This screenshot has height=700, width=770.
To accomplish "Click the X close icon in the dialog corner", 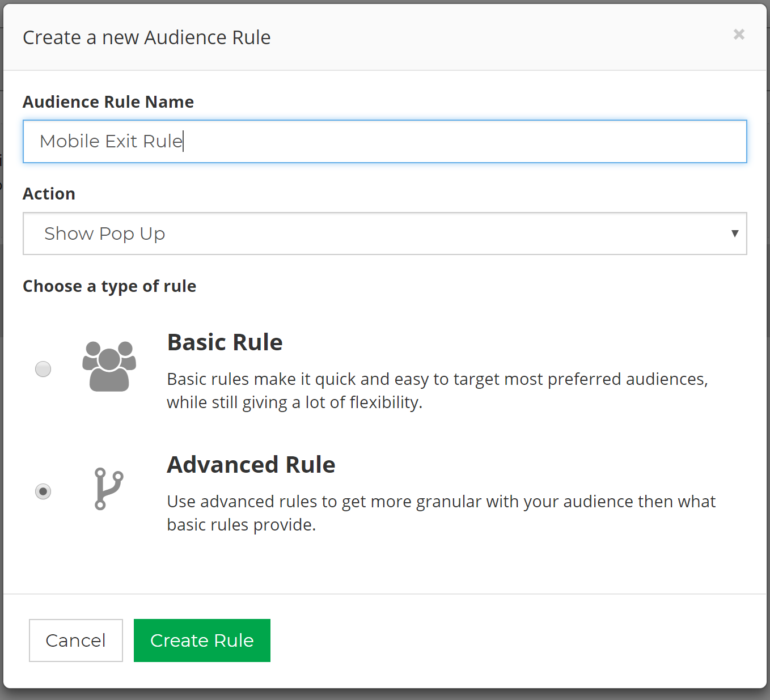I will (739, 35).
